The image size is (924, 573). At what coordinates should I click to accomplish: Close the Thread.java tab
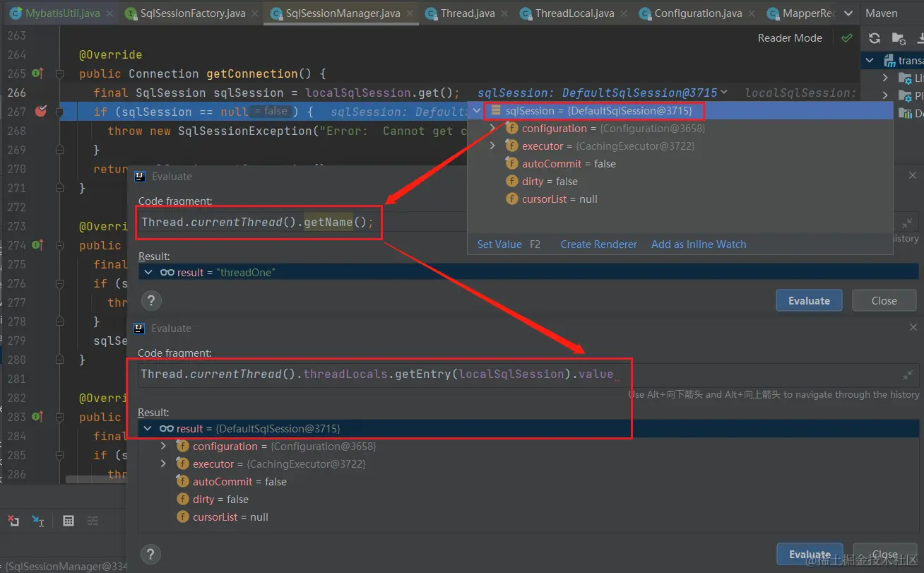pos(504,13)
